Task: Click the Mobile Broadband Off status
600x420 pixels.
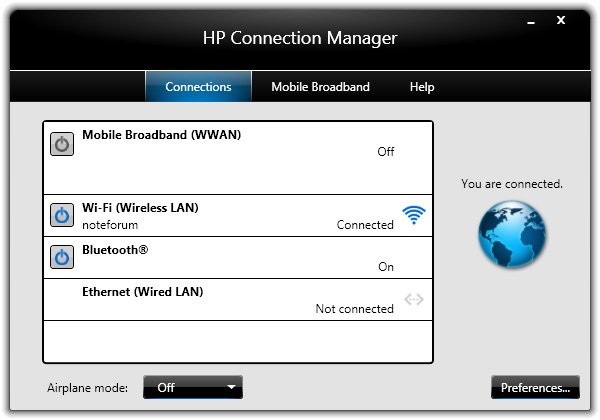Action: pos(386,152)
